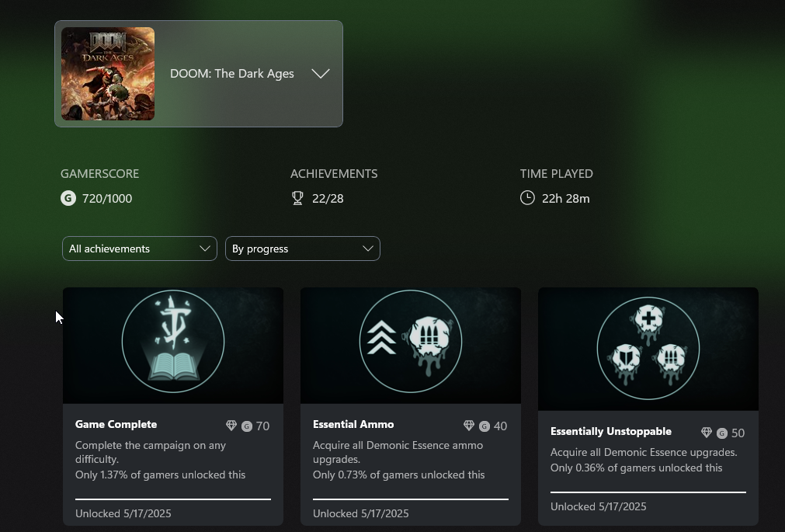The width and height of the screenshot is (785, 532).
Task: Click the gamerscore G icon on Essentially Unstoppable
Action: pyautogui.click(x=722, y=433)
